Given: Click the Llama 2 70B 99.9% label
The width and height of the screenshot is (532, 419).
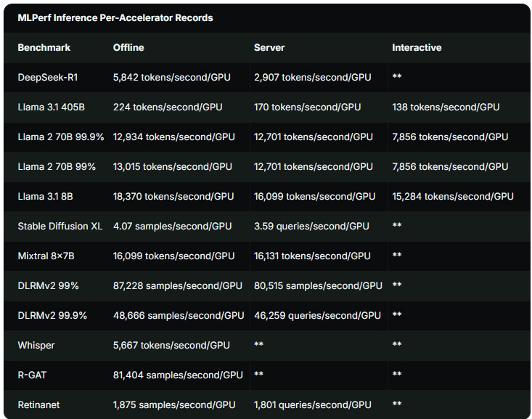Looking at the screenshot, I should pos(61,137).
